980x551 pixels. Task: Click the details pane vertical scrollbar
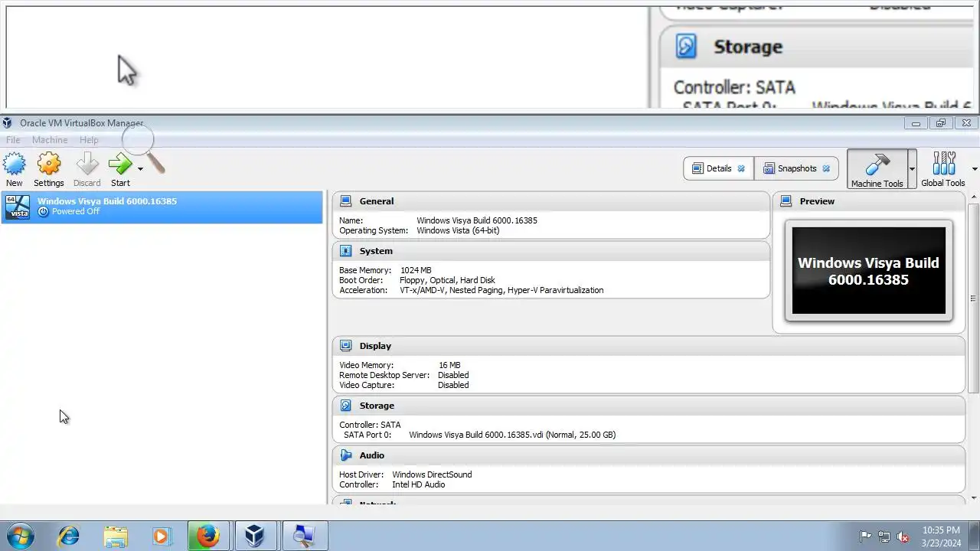973,298
